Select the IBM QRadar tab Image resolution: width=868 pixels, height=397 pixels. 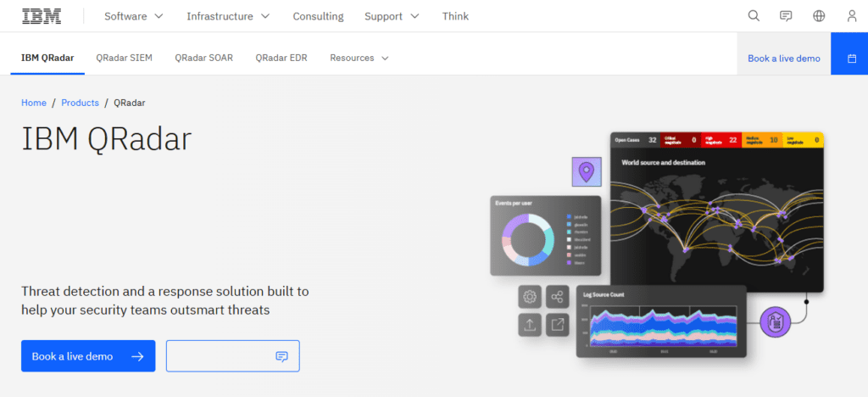tap(47, 58)
